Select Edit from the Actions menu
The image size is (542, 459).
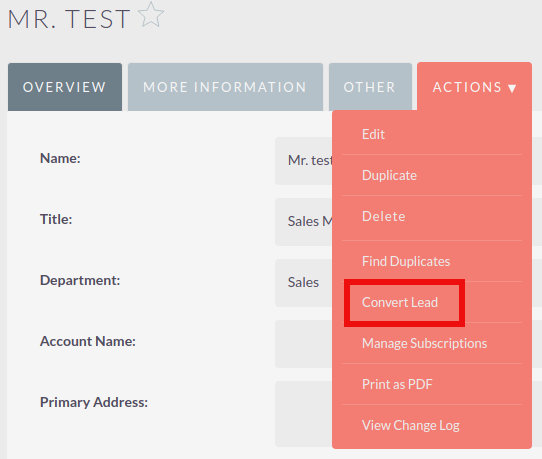(373, 134)
